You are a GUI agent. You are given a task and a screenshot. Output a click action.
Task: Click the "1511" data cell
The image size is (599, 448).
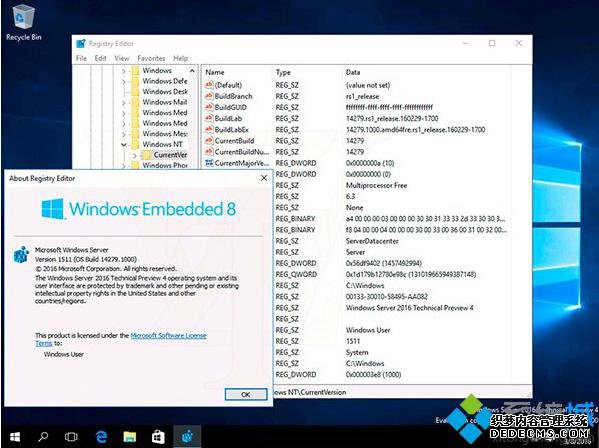353,341
